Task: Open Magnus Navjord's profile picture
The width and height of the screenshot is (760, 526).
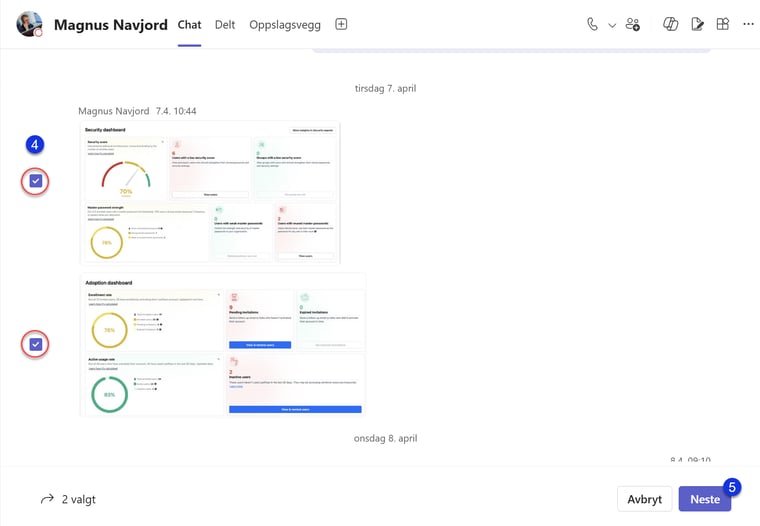Action: 29,24
